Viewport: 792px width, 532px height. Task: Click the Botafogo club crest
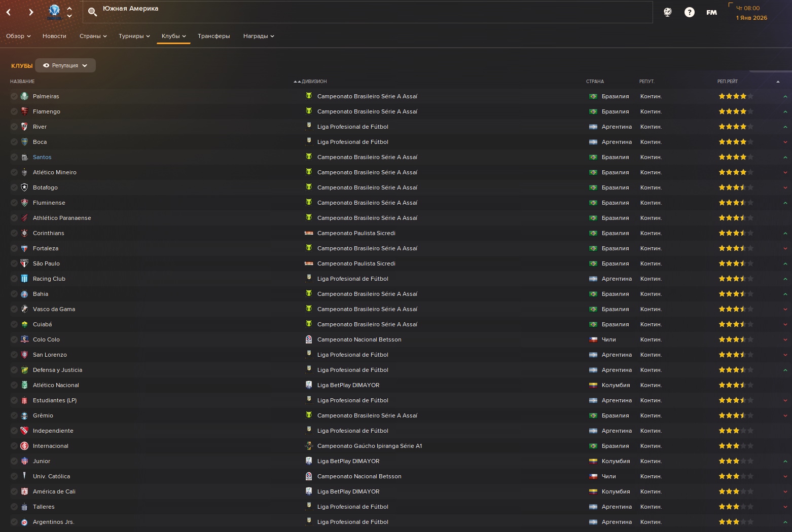[24, 187]
